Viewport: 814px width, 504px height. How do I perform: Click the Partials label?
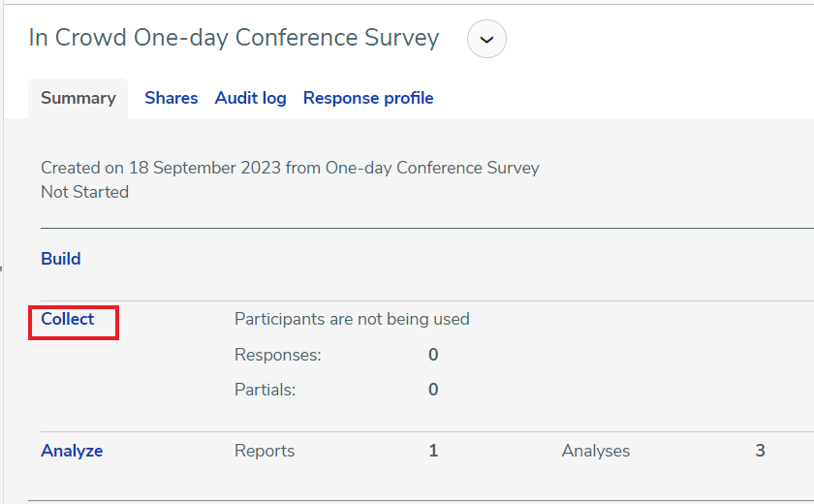click(265, 390)
